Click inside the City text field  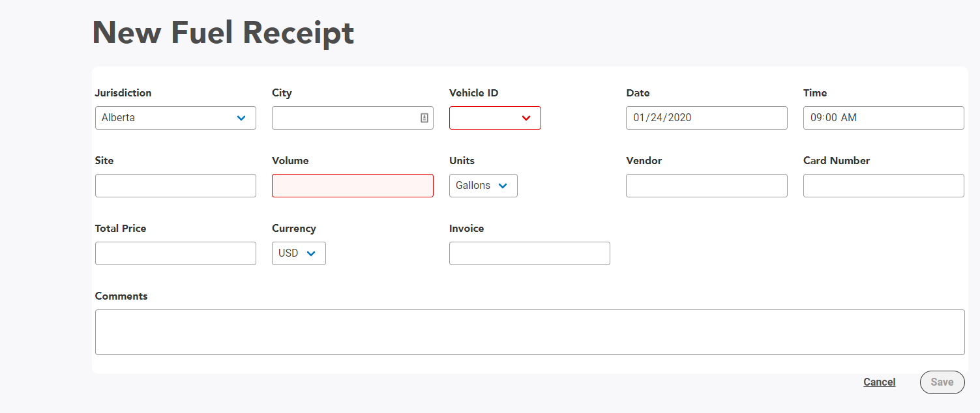346,118
